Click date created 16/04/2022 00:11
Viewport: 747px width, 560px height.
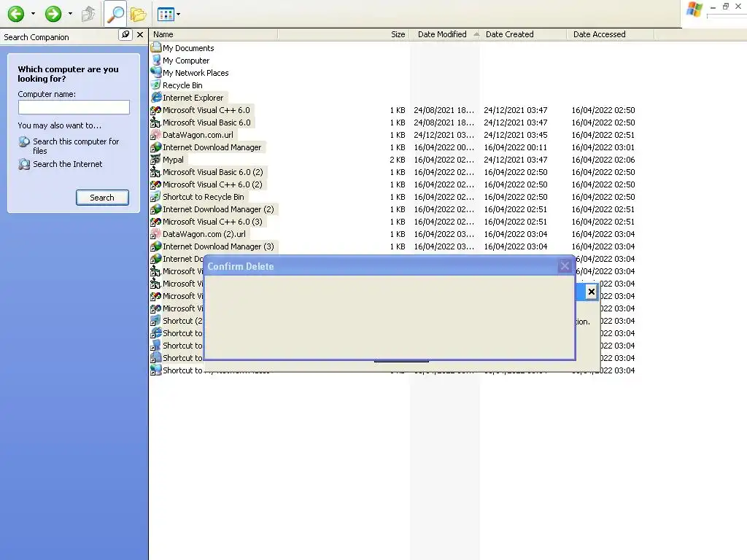pos(516,147)
